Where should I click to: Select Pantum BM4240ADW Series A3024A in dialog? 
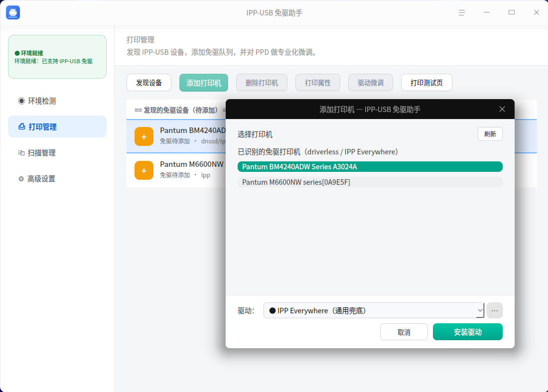370,167
